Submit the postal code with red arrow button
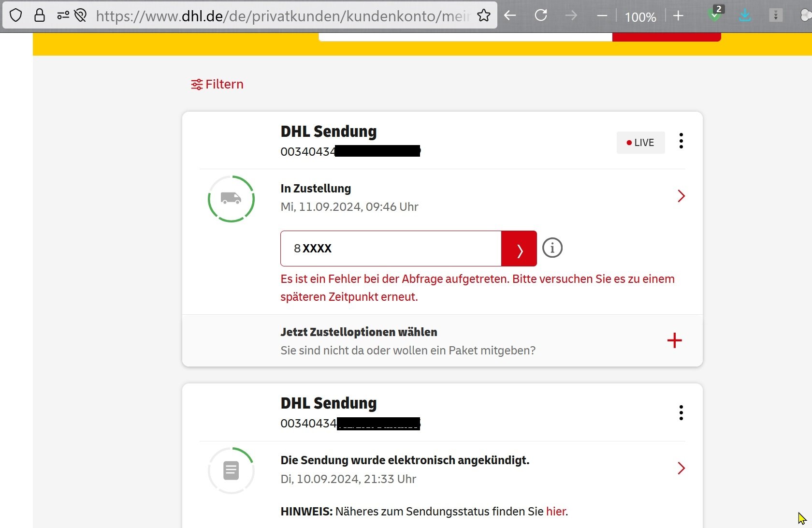 pos(519,249)
